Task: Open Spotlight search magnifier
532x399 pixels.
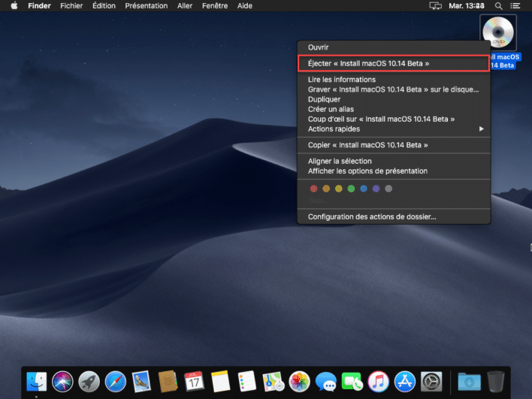Action: (x=498, y=6)
